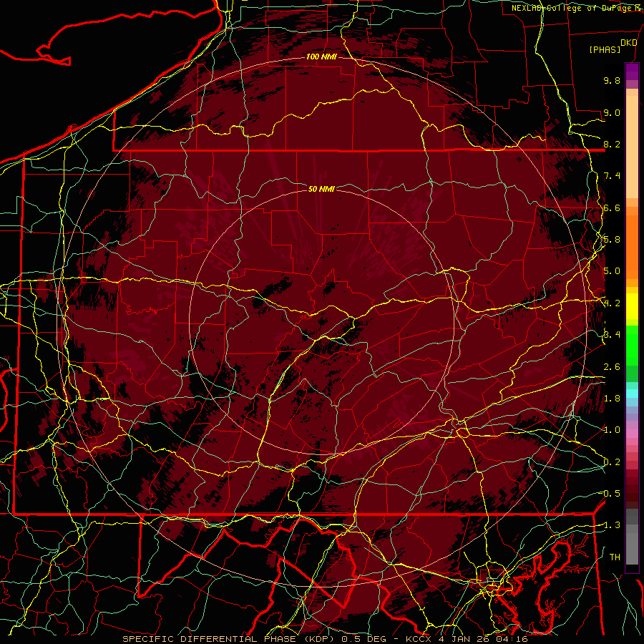The image size is (644, 644).
Task: Click the 2.6 value on color scale
Action: (612, 366)
